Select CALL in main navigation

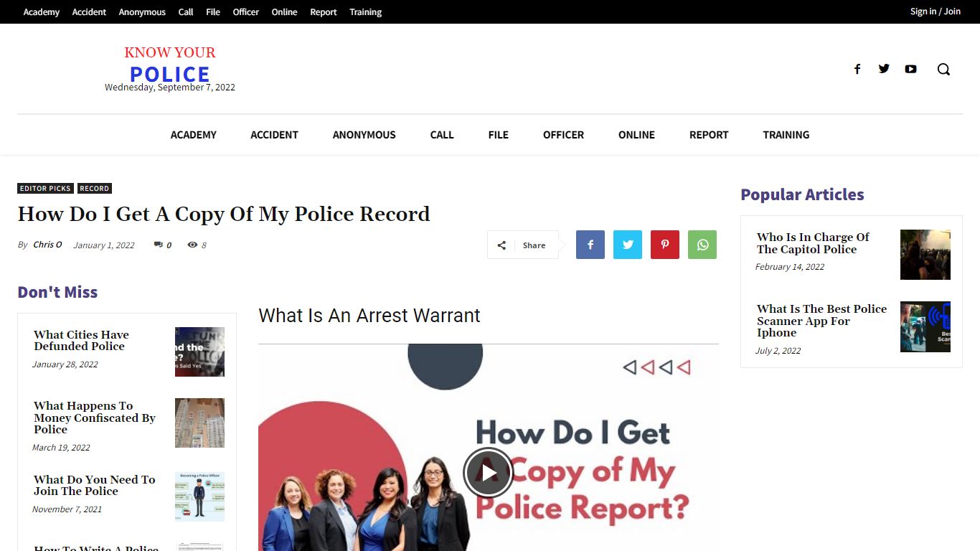point(442,135)
